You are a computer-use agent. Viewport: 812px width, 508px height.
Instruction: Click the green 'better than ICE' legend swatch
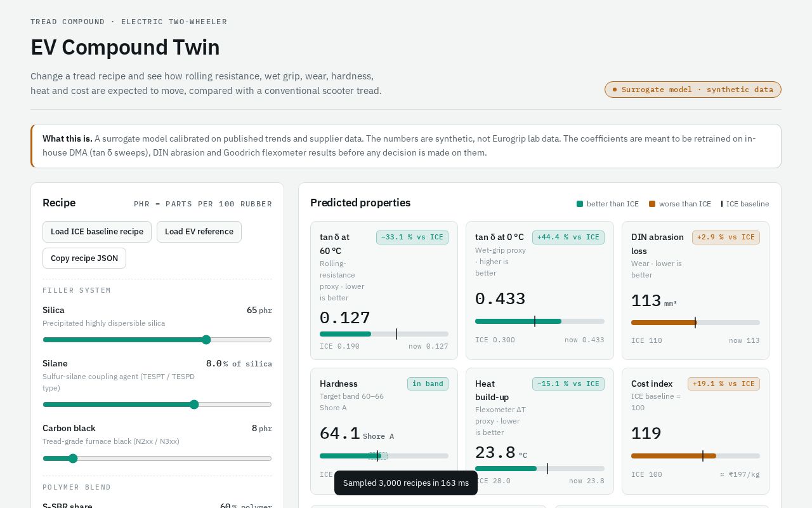(x=580, y=204)
